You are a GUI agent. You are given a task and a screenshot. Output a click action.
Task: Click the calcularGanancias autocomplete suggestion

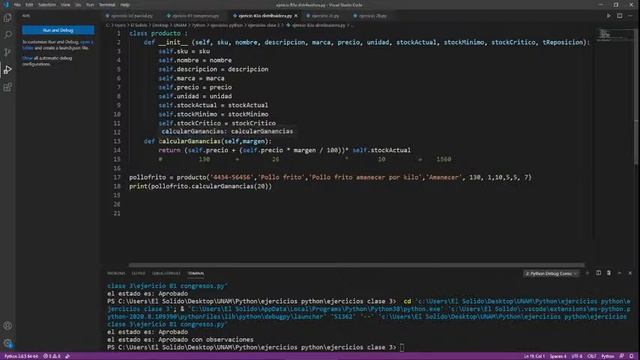pyautogui.click(x=227, y=131)
